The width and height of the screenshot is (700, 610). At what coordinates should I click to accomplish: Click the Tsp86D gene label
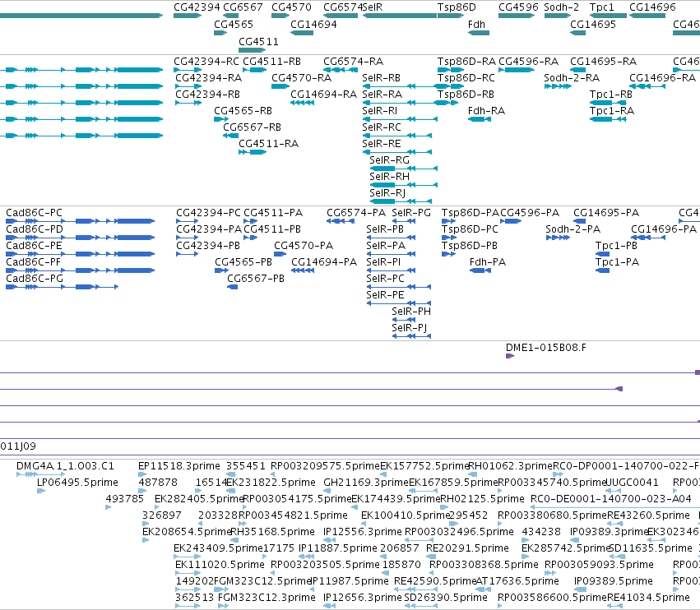(x=457, y=7)
